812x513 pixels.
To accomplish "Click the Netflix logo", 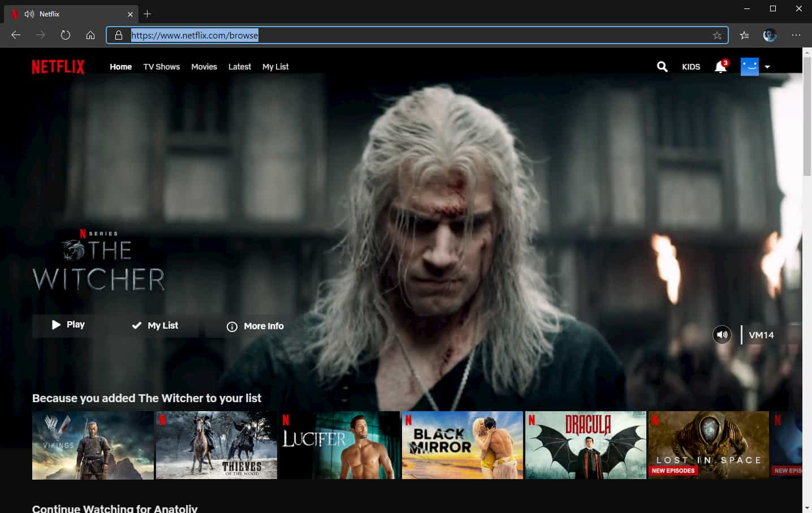I will click(58, 66).
